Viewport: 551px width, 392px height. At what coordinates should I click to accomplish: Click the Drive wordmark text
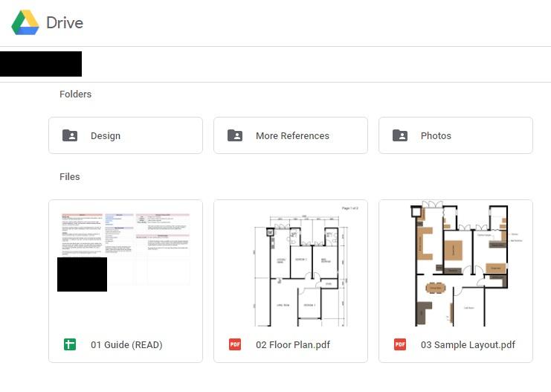click(65, 23)
